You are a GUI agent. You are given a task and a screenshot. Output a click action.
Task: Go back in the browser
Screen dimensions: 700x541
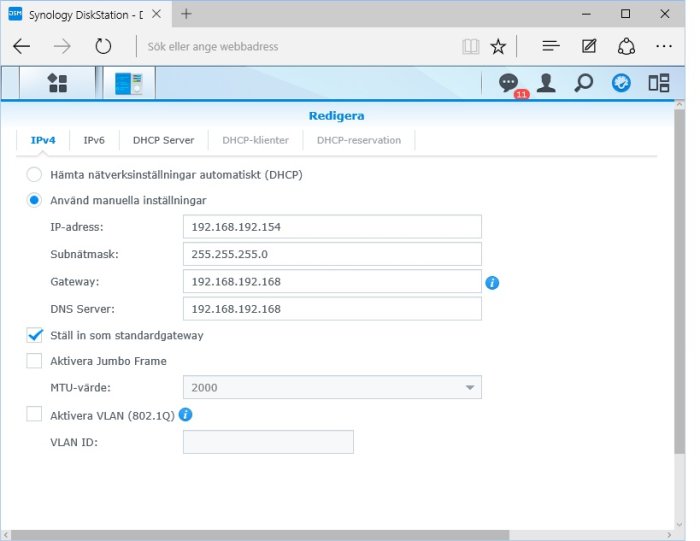click(21, 46)
